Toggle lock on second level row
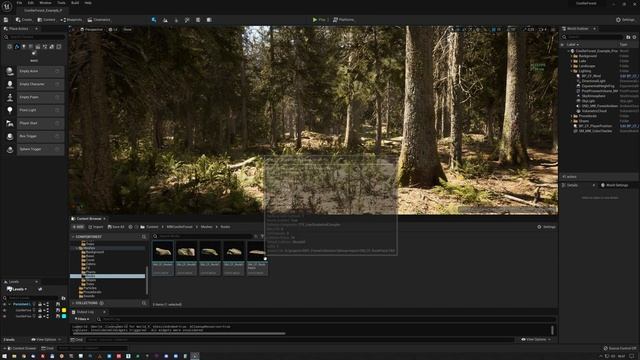640x360 pixels. tap(40, 310)
